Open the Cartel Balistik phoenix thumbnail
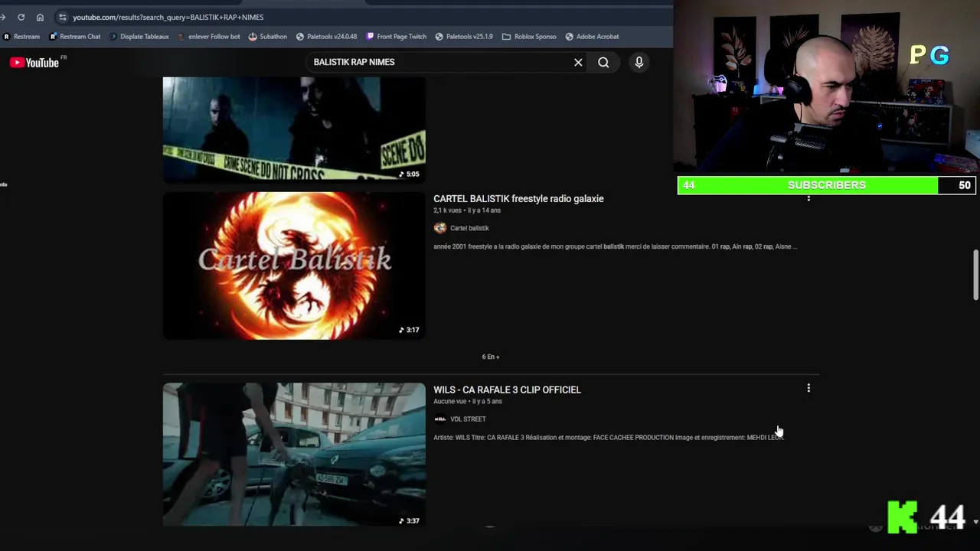 pos(294,266)
